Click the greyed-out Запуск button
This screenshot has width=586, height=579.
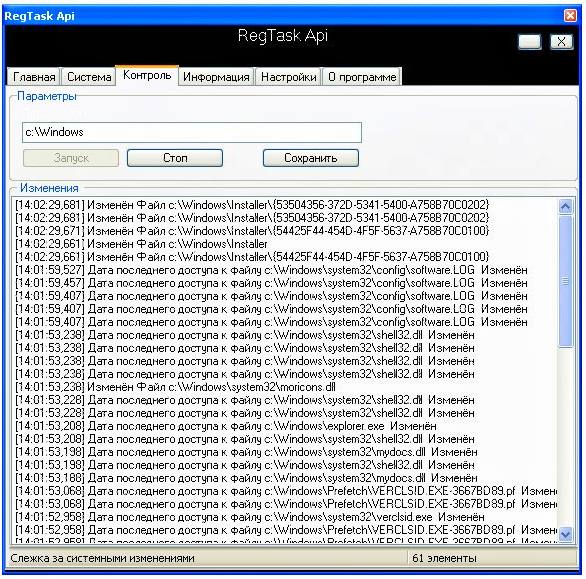coord(71,158)
